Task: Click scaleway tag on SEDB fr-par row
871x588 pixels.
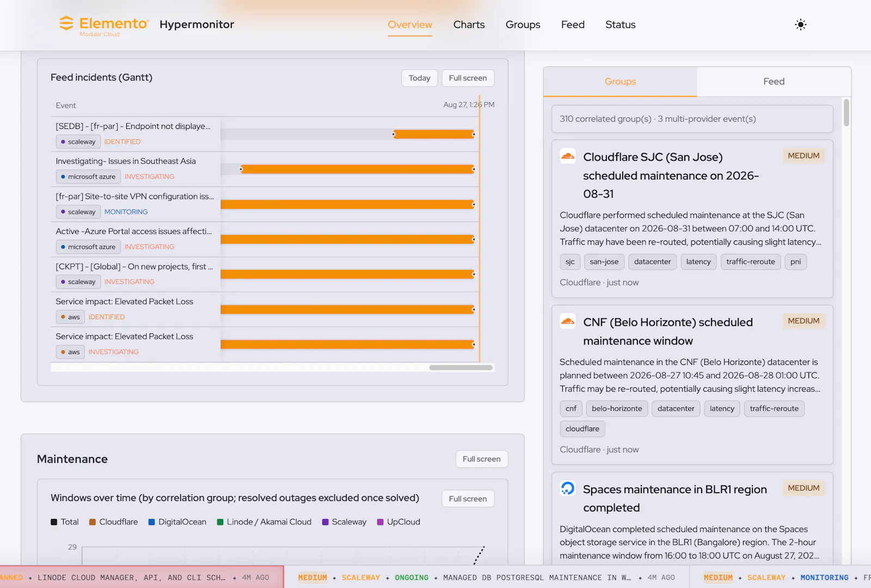Action: [78, 142]
